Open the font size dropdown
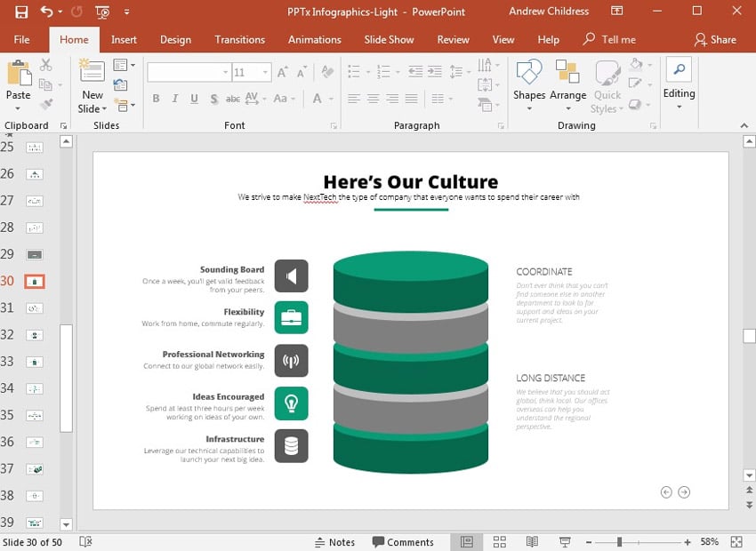The height and width of the screenshot is (551, 756). 265,73
